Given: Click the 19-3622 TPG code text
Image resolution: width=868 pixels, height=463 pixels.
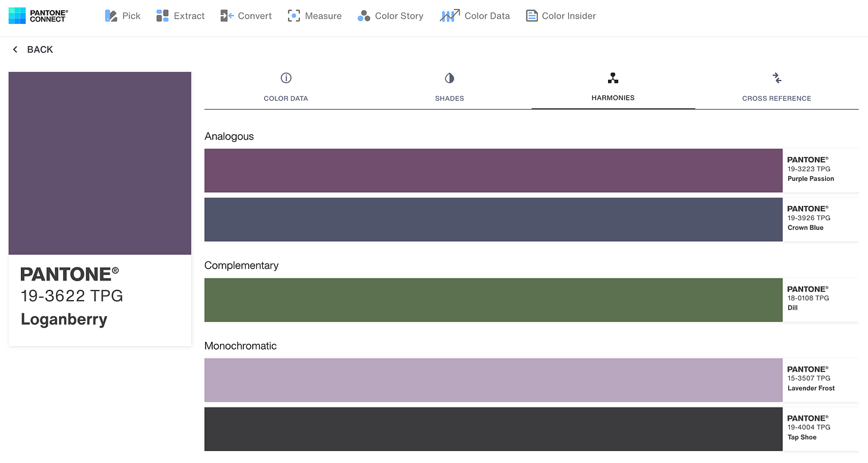Looking at the screenshot, I should 72,296.
